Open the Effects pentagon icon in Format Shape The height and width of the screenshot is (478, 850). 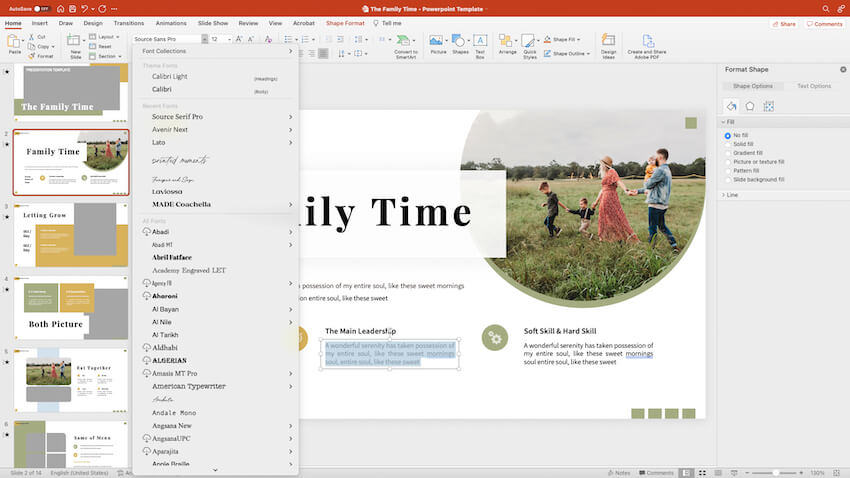pyautogui.click(x=749, y=105)
